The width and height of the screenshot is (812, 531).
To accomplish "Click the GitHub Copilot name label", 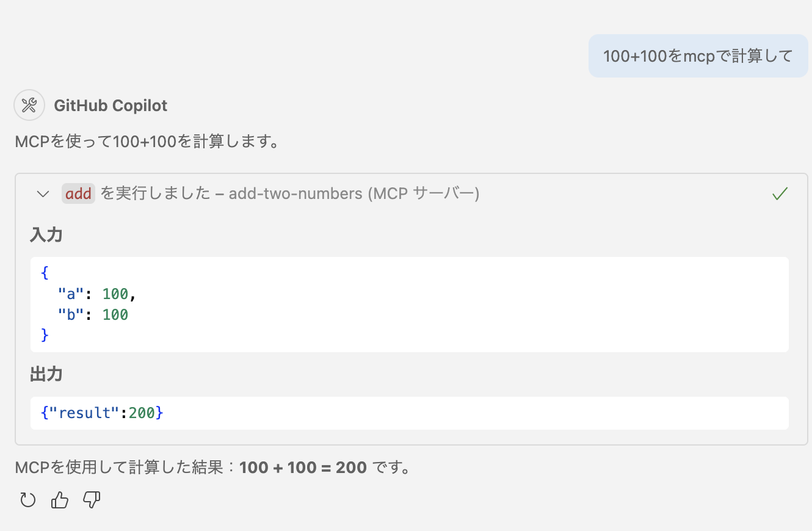I will [111, 106].
